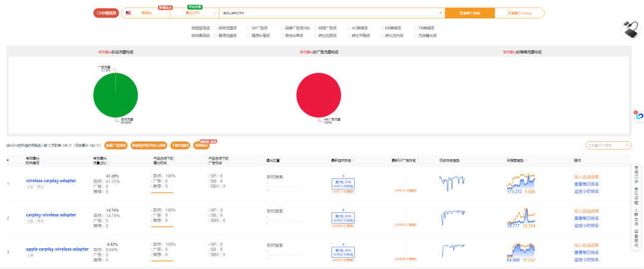Sort by 月搜索趋势 column sort icon

[526, 160]
